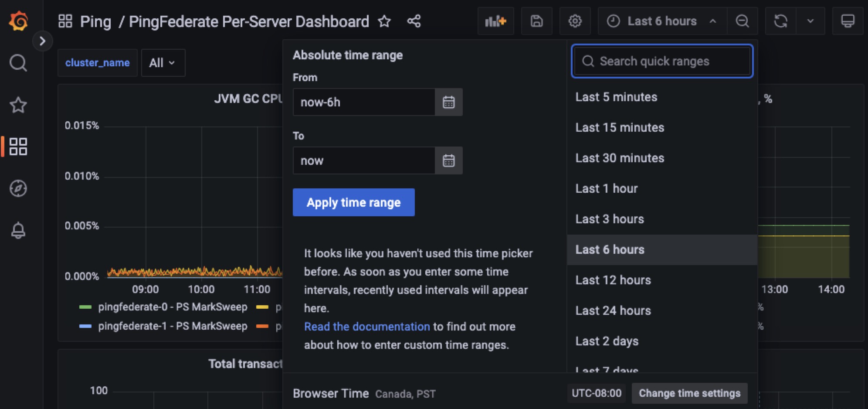Collapse the Last 6 hours time picker
The image size is (868, 409).
(x=661, y=21)
